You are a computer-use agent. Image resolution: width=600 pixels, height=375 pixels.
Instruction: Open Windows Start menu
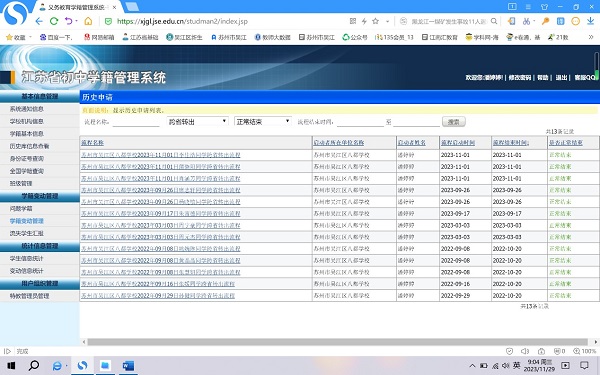(x=11, y=366)
